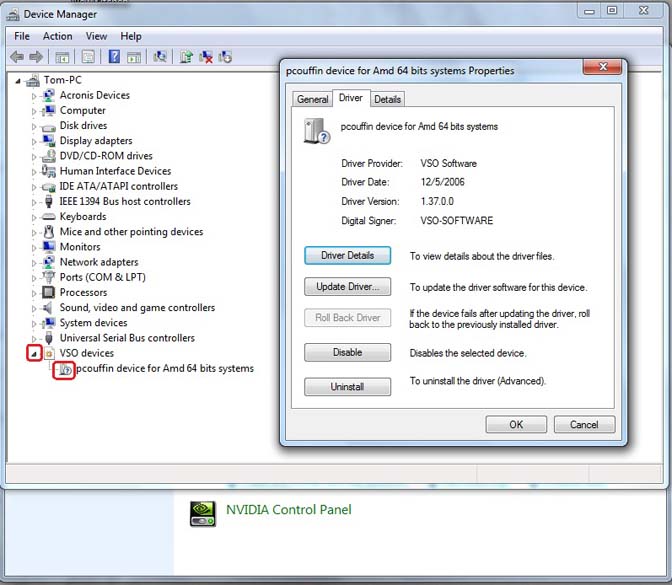Select Sound, video and game controllers item
The width and height of the screenshot is (672, 585).
coord(137,308)
